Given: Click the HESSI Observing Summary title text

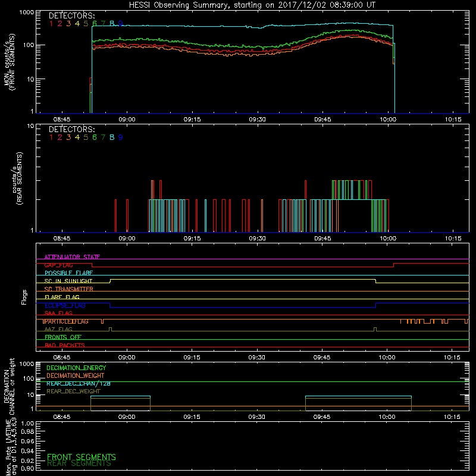Looking at the screenshot, I should [252, 5].
